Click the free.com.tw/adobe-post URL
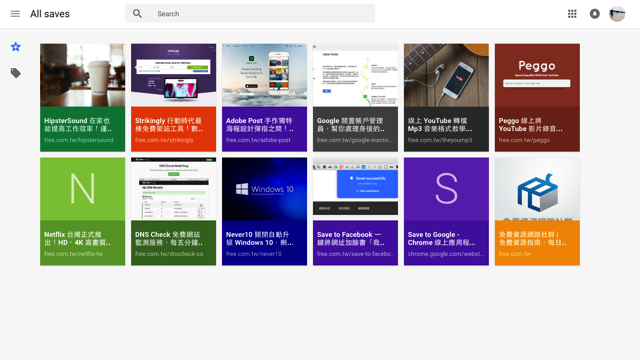Image resolution: width=640 pixels, height=360 pixels. pyautogui.click(x=258, y=140)
